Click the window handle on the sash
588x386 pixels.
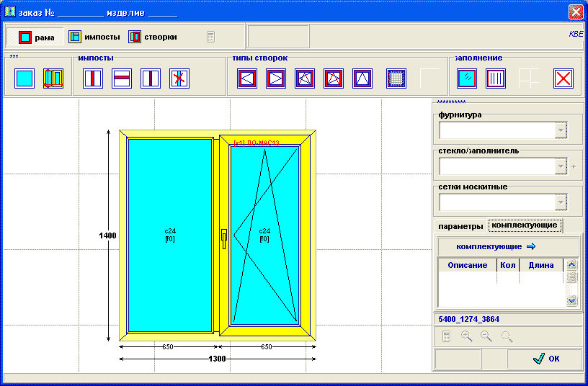224,238
